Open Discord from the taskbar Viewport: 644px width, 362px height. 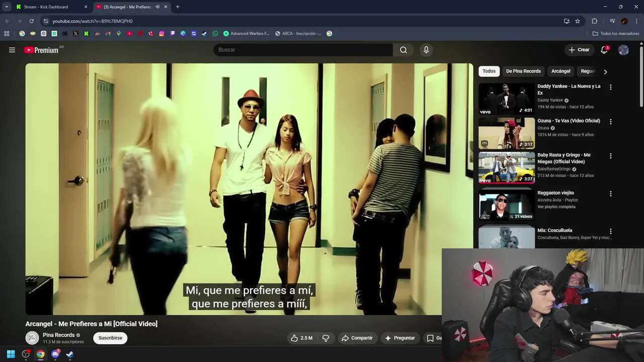click(55, 354)
